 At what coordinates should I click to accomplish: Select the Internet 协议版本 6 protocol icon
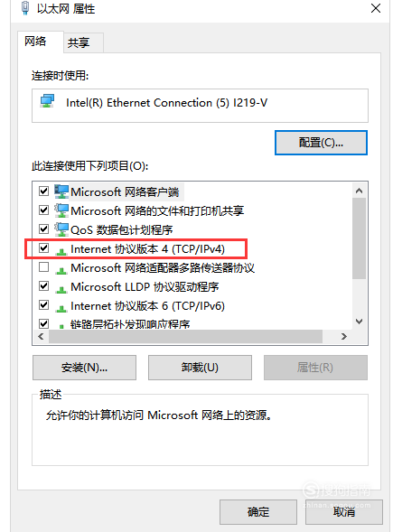coord(61,308)
